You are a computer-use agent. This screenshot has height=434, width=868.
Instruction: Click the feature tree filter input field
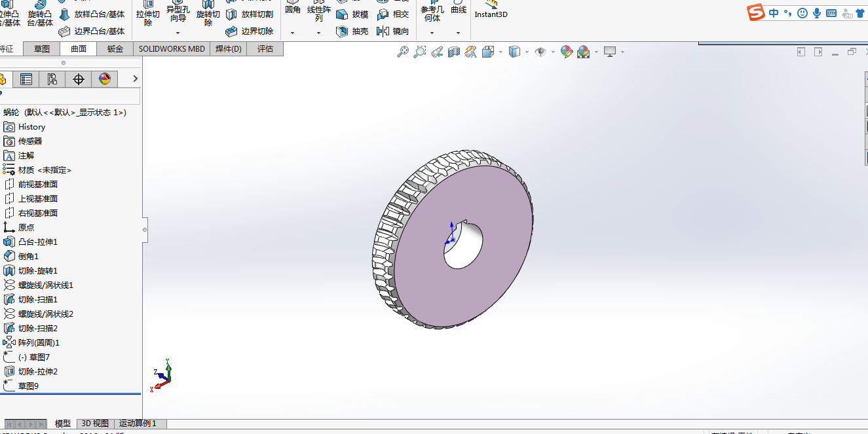(71, 96)
